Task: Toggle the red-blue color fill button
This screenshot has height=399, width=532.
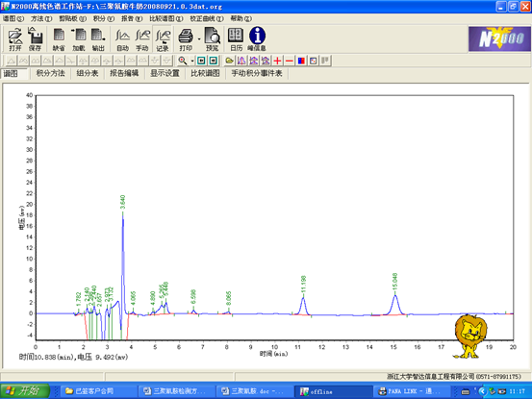Action: coord(301,61)
